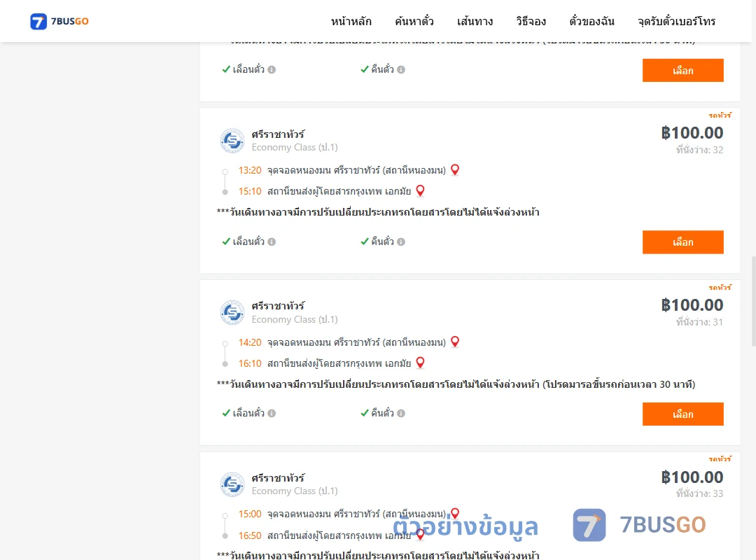Click ศรีราชาทัวร์ operator logo in 15:00 trip
Image resolution: width=756 pixels, height=560 pixels.
click(232, 484)
